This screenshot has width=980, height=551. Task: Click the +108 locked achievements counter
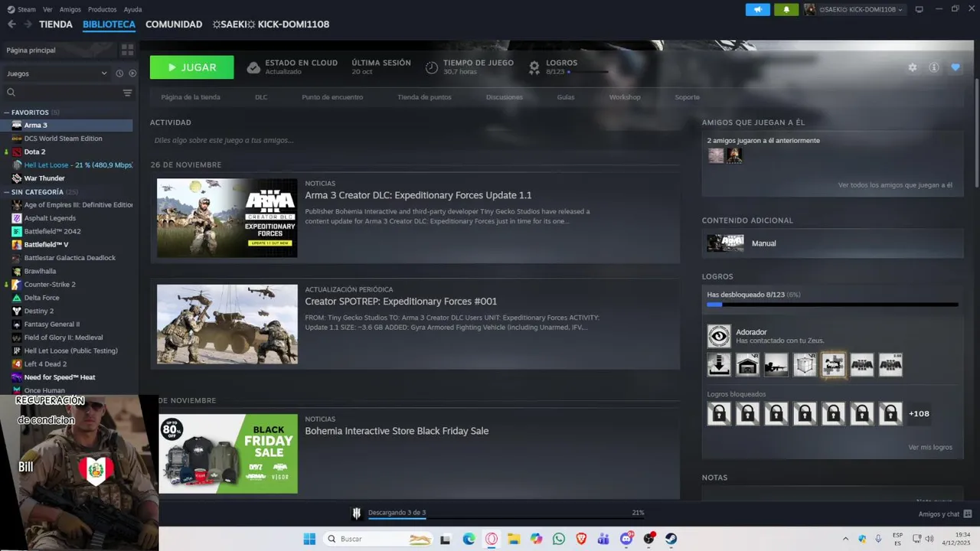point(919,414)
